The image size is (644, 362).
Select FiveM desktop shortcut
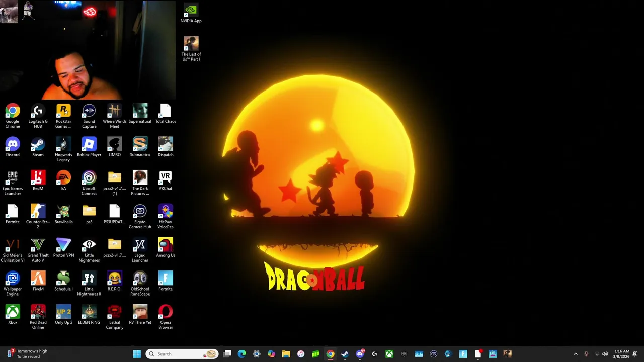pyautogui.click(x=38, y=282)
